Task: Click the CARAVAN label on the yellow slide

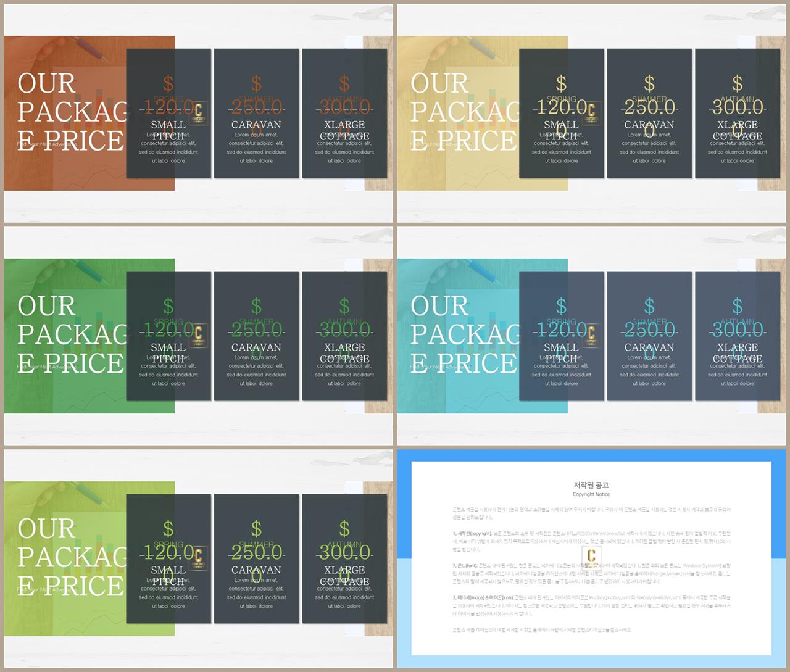Action: click(x=649, y=125)
